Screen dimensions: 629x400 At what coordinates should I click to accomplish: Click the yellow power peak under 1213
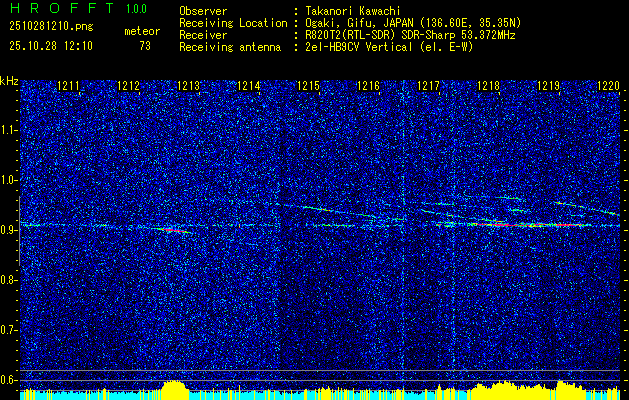coord(174,390)
